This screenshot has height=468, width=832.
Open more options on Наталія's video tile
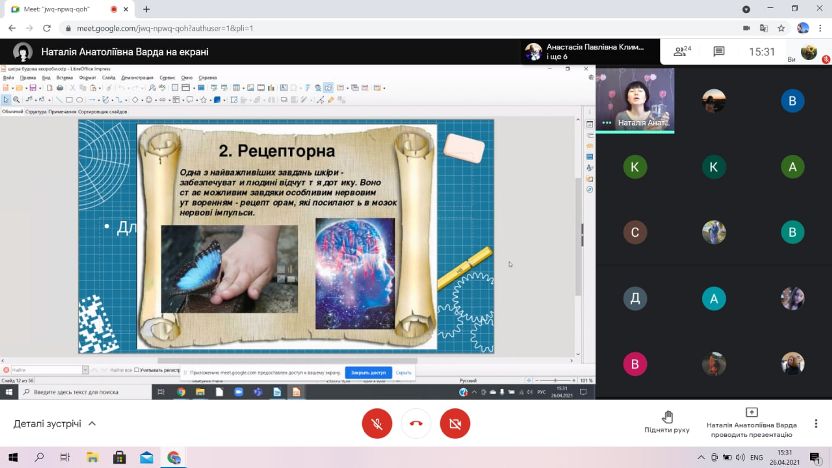pyautogui.click(x=606, y=123)
